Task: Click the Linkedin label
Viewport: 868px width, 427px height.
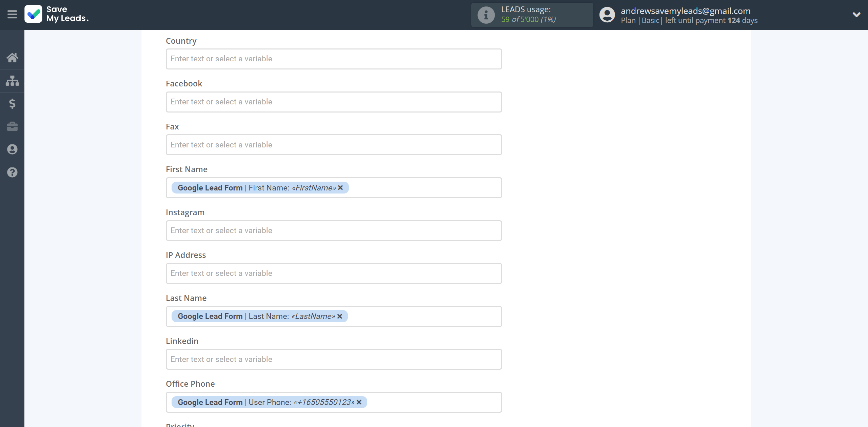Action: click(x=182, y=341)
